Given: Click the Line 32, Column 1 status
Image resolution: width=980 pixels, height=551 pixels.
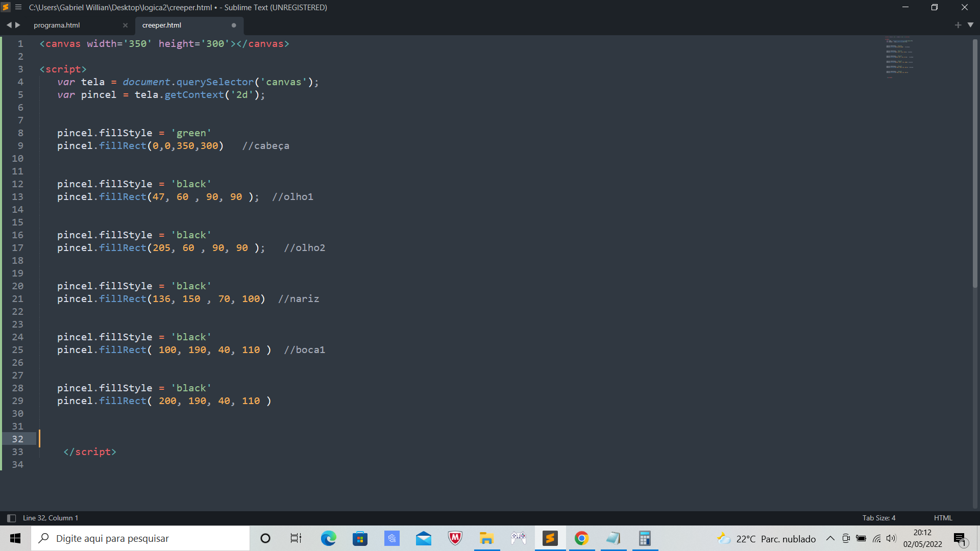Looking at the screenshot, I should [51, 518].
